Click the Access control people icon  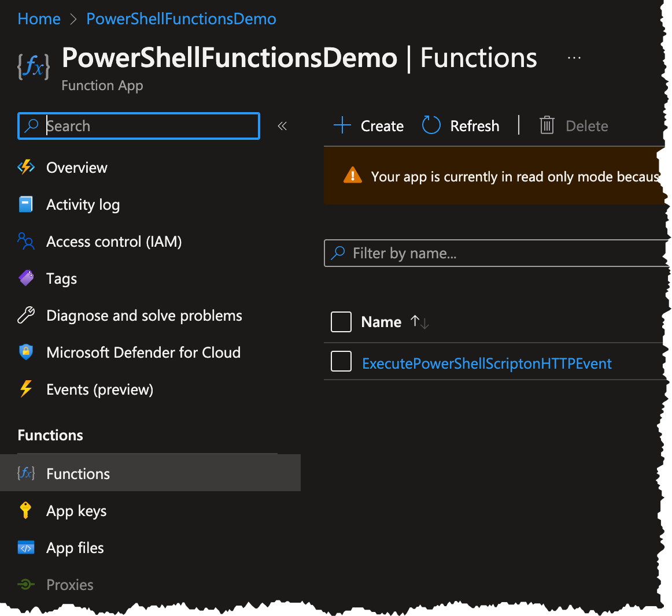(x=26, y=241)
